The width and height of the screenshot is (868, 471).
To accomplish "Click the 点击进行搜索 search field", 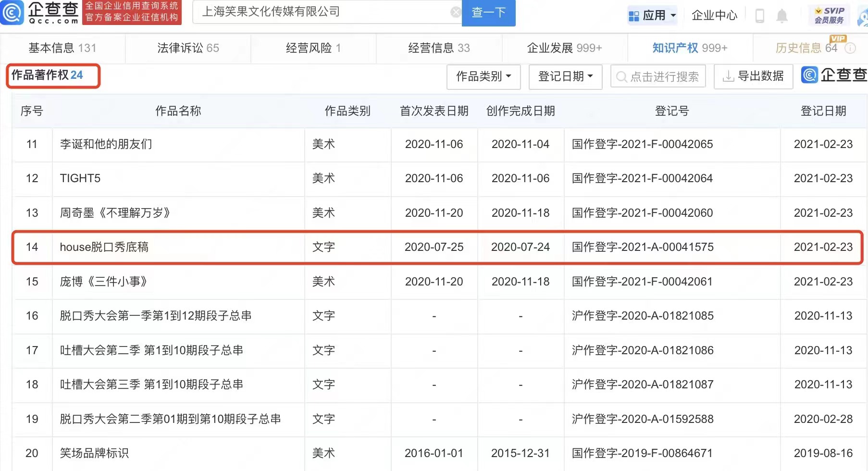I will [x=658, y=76].
